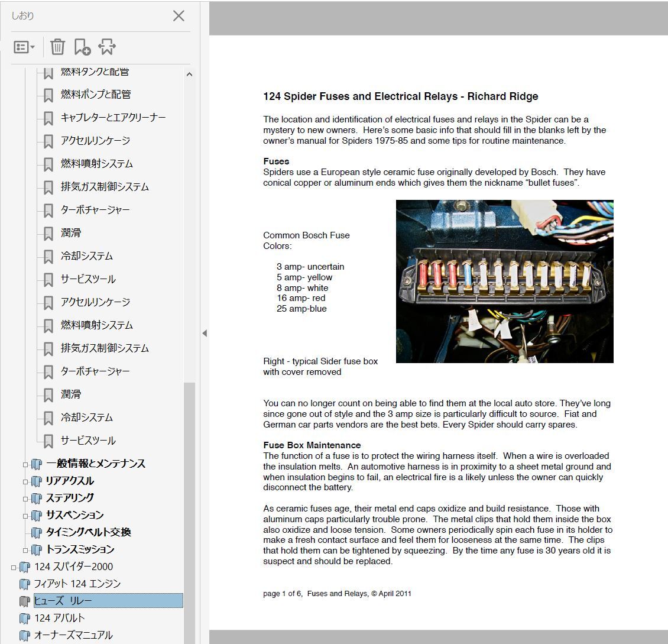Viewport: 668px width, 644px height.
Task: Open the 燃料ポンプと配管 bookmark
Action: click(x=95, y=94)
